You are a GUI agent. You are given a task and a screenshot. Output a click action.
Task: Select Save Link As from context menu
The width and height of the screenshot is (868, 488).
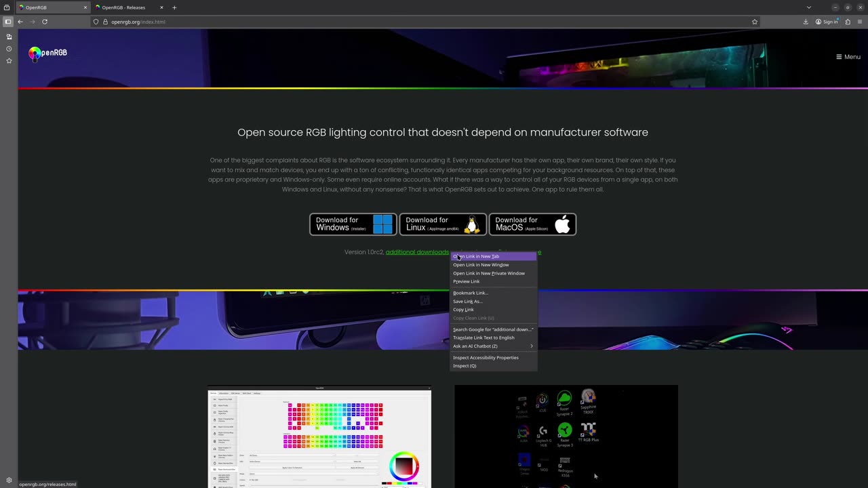[x=494, y=301]
